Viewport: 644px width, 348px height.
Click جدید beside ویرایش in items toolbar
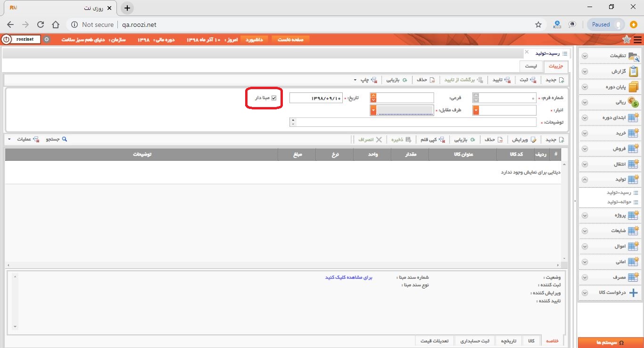coord(555,140)
